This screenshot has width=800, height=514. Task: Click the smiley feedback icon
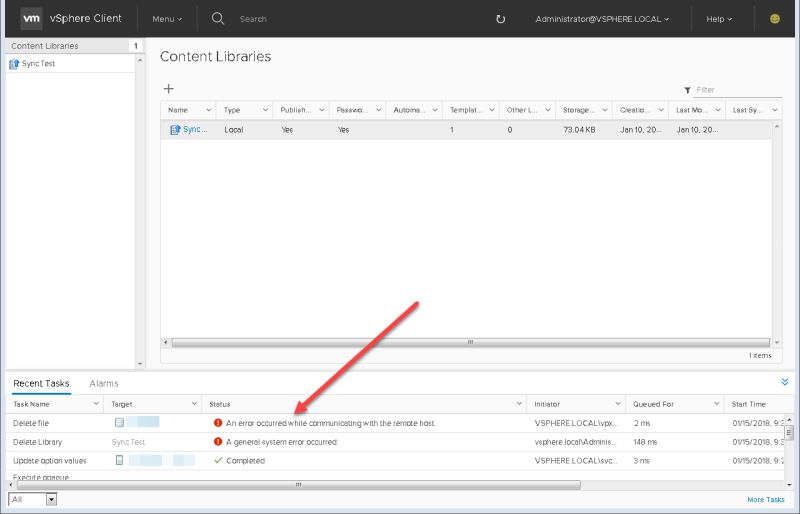(774, 18)
